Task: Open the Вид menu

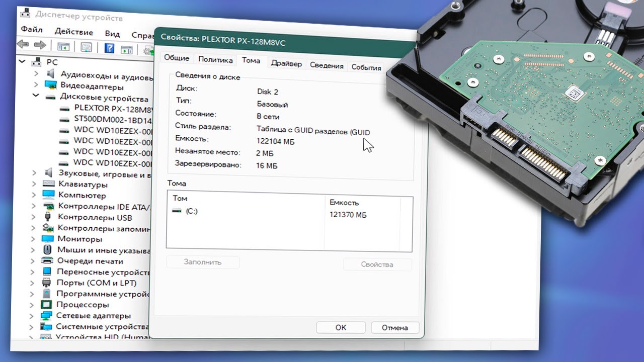Action: [x=112, y=33]
